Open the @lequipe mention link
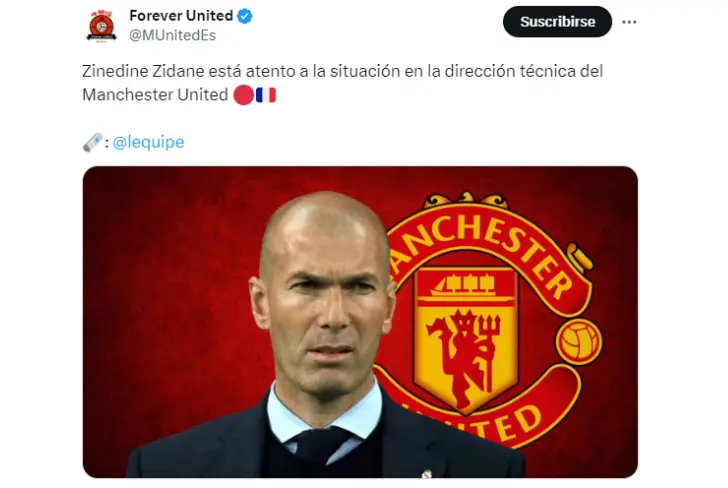Image resolution: width=728 pixels, height=488 pixels. coord(148,142)
